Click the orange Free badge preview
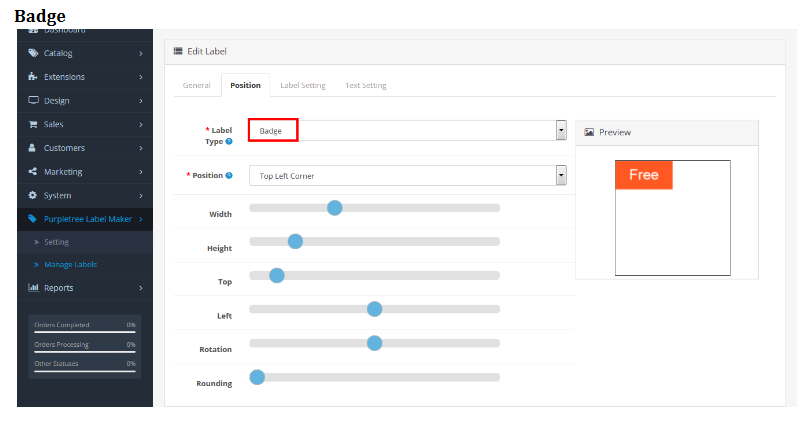This screenshot has width=812, height=421. click(x=644, y=175)
